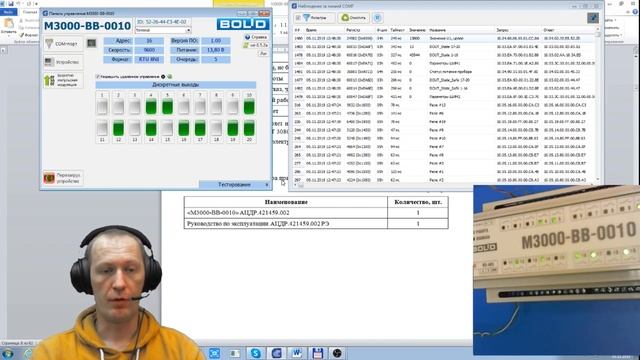Screen dimensions: 640x360
Task: Open OBS Studio from the taskbar
Action: [337, 353]
